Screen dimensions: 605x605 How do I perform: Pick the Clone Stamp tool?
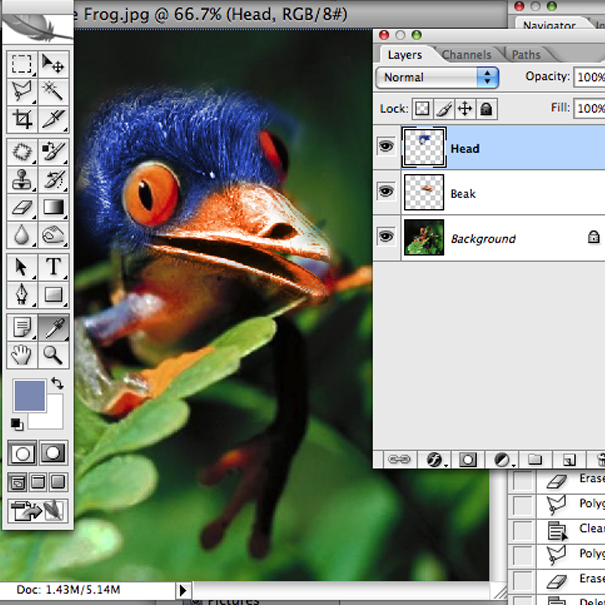click(21, 181)
